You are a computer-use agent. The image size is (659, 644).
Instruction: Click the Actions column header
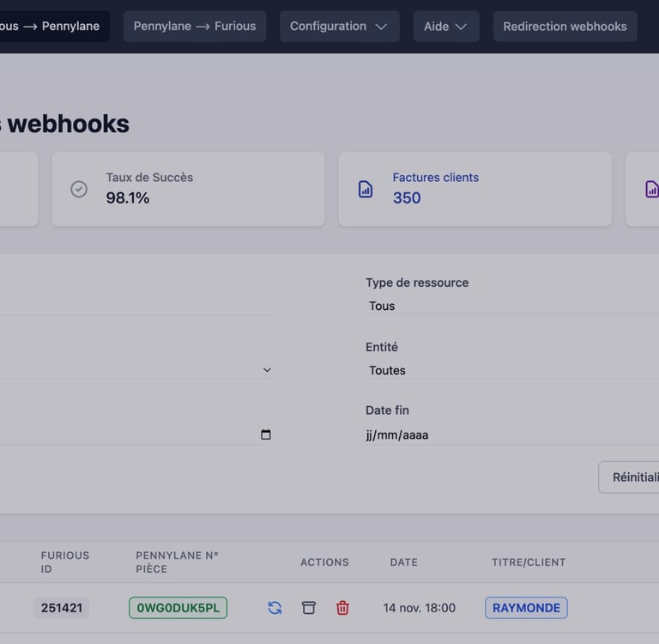(x=324, y=562)
